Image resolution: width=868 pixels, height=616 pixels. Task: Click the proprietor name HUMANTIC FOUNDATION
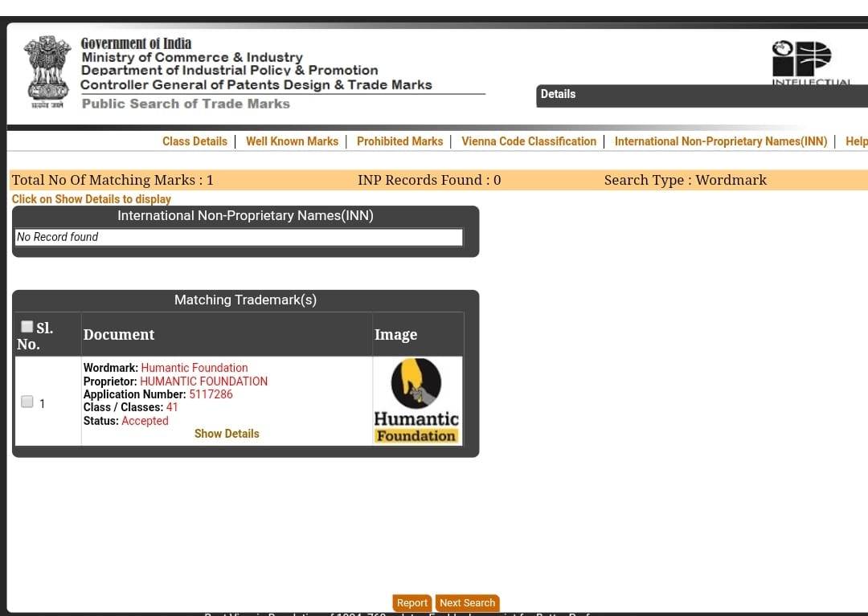pyautogui.click(x=203, y=381)
